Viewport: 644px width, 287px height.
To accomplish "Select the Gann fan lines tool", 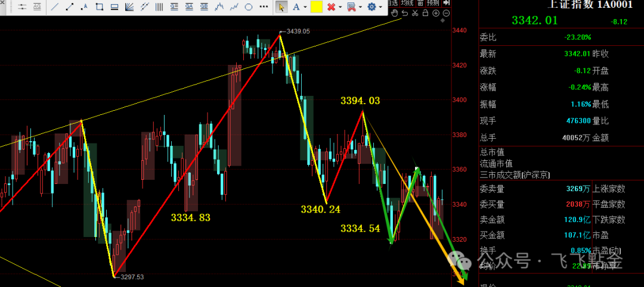I will 129,7.
